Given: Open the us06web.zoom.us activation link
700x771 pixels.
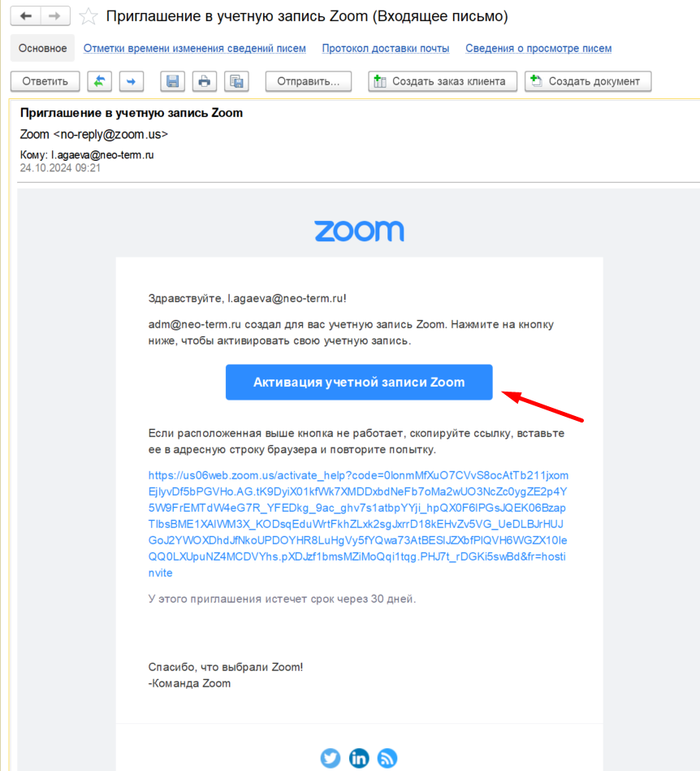Looking at the screenshot, I should click(358, 524).
